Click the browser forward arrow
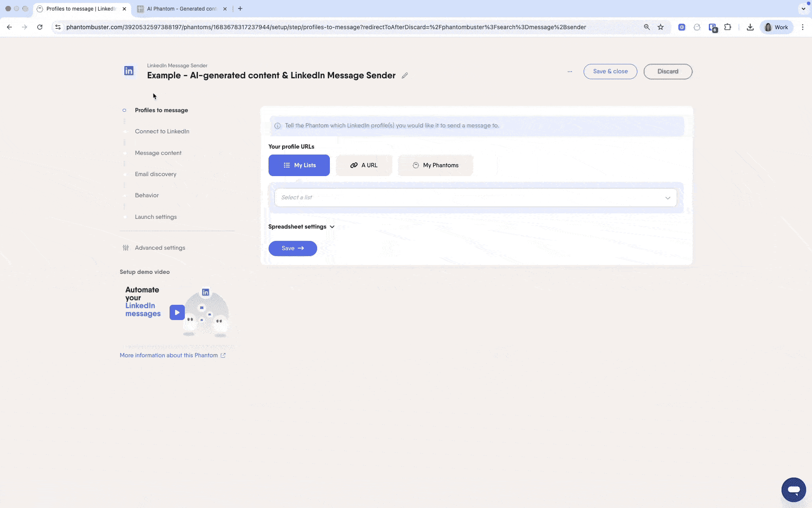 [x=25, y=27]
